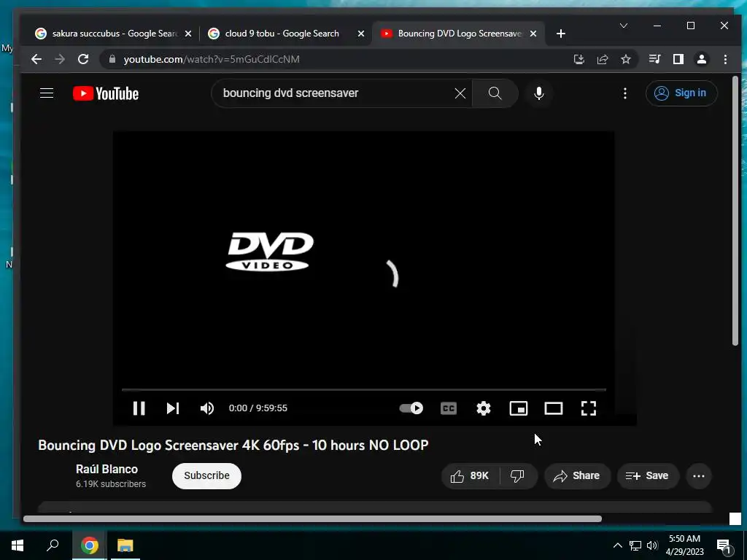Open a new browser tab
Viewport: 747px width, 560px height.
coord(561,34)
